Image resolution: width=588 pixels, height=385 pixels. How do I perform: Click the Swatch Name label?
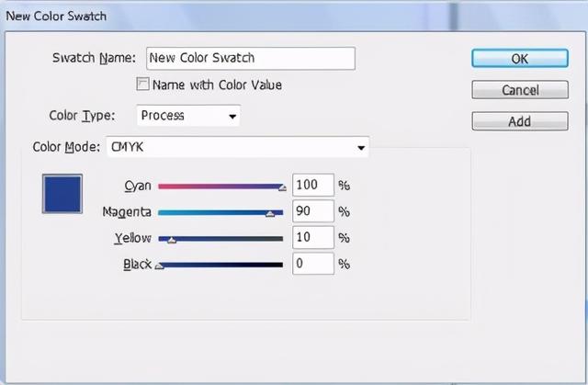[94, 58]
